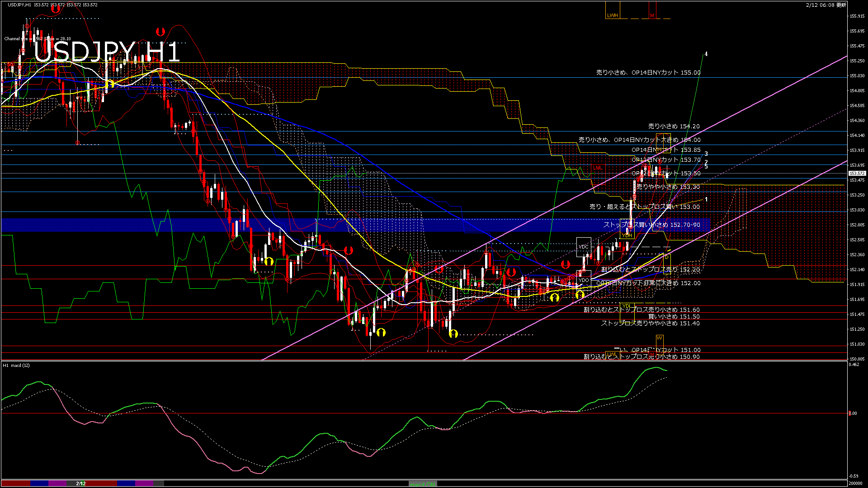This screenshot has height=488, width=868.
Task: Click the LWH label at top
Action: pyautogui.click(x=612, y=15)
